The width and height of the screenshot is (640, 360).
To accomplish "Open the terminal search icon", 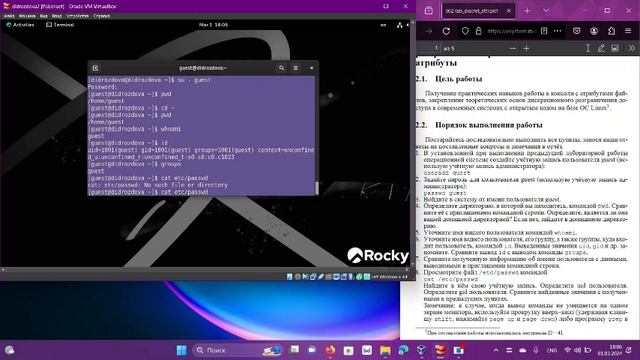I will pyautogui.click(x=282, y=68).
